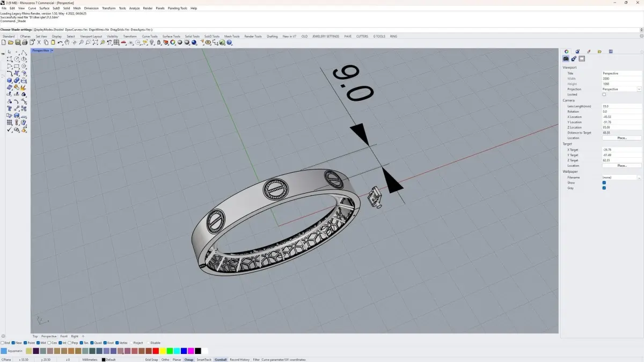Click the Paste clipboard icon
This screenshot has height=362, width=644.
53,42
